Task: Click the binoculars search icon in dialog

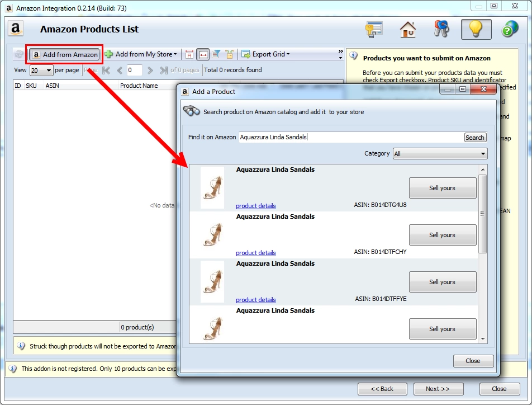Action: [x=191, y=111]
